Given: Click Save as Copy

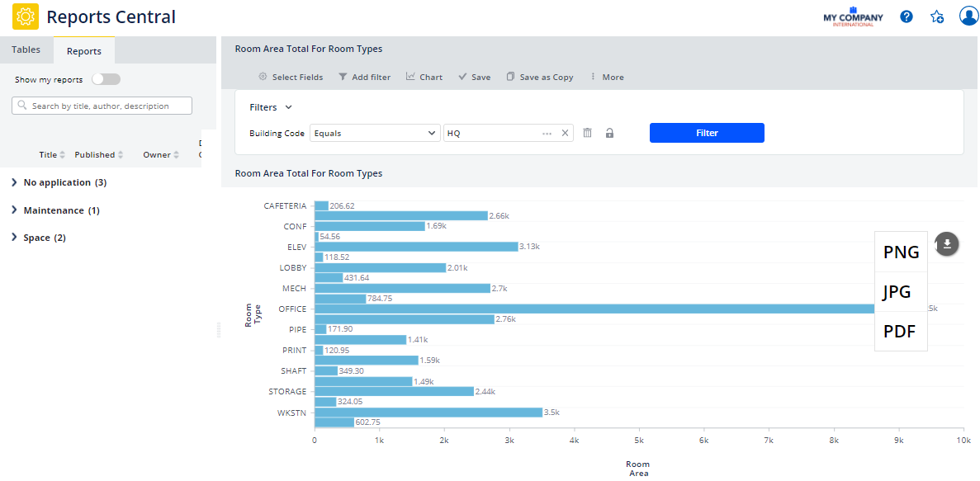Looking at the screenshot, I should tap(539, 77).
